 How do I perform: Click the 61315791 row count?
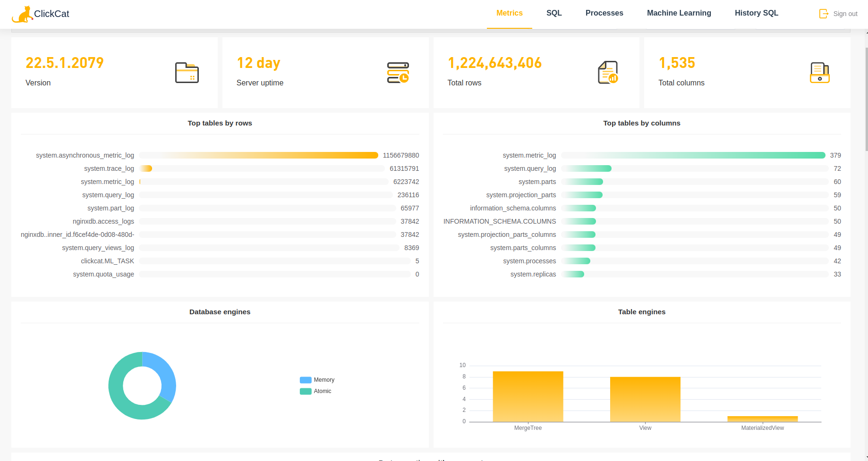point(404,168)
